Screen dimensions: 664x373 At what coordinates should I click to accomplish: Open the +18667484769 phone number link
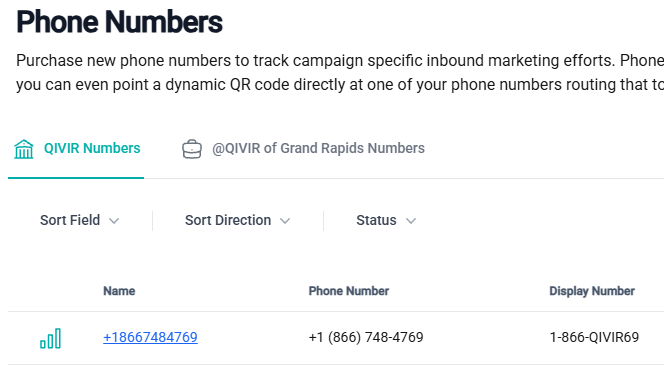[150, 337]
